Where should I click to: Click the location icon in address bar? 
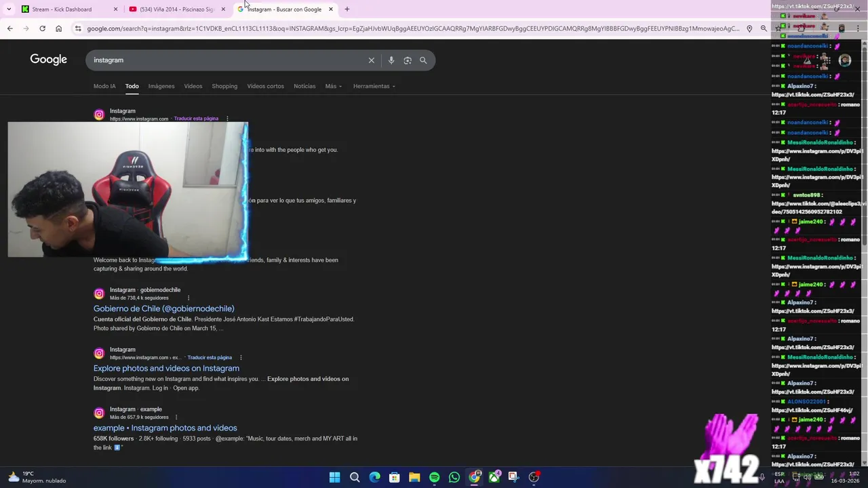pyautogui.click(x=749, y=28)
